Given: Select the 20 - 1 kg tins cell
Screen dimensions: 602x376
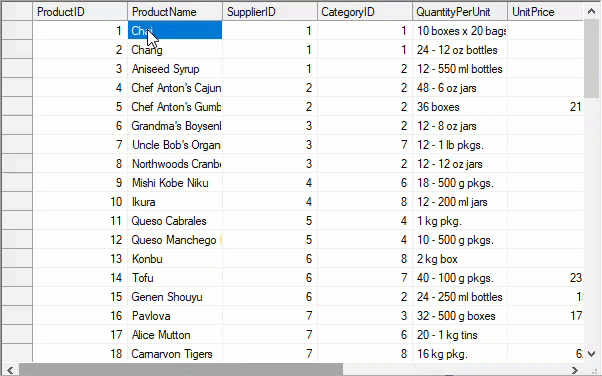Looking at the screenshot, I should (460, 335).
